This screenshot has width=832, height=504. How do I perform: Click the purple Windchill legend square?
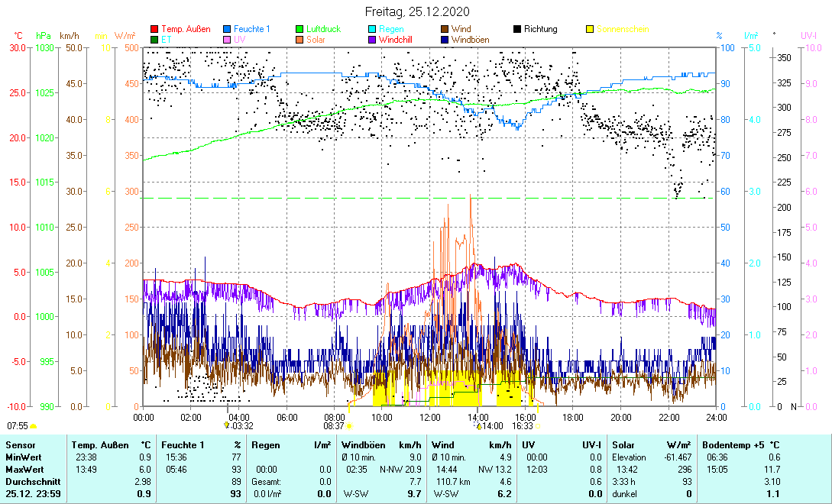tap(372, 40)
